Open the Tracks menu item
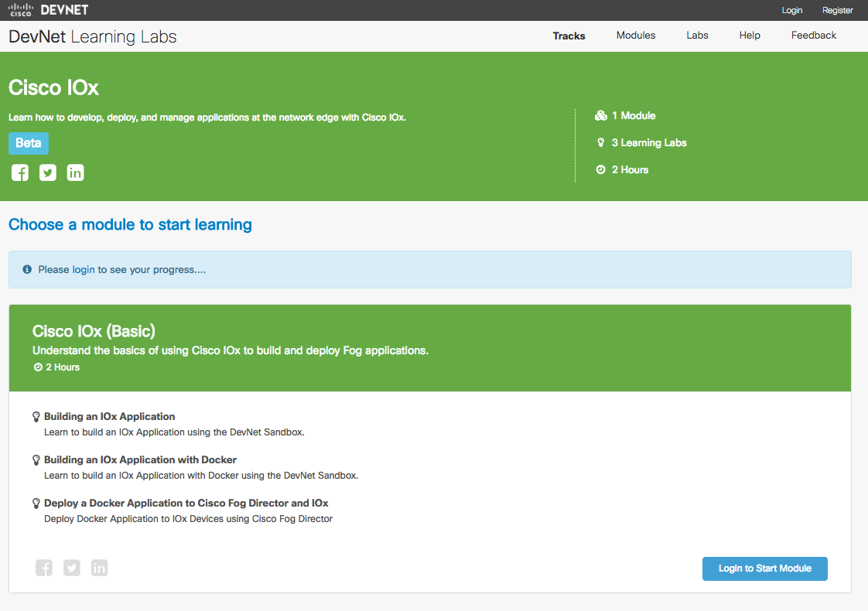 (569, 36)
